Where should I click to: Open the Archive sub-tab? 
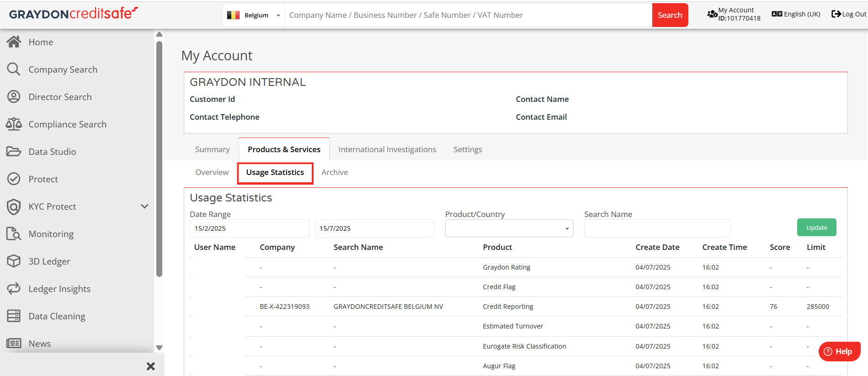pyautogui.click(x=335, y=172)
